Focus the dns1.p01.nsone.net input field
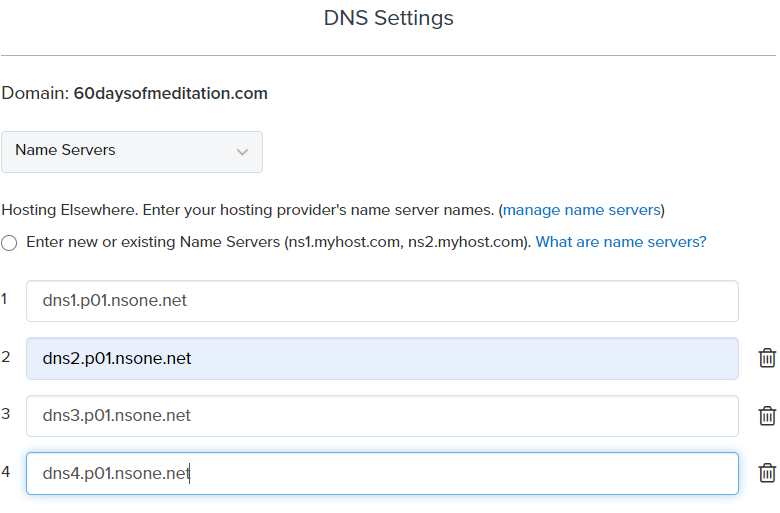This screenshot has width=780, height=513. click(x=382, y=301)
